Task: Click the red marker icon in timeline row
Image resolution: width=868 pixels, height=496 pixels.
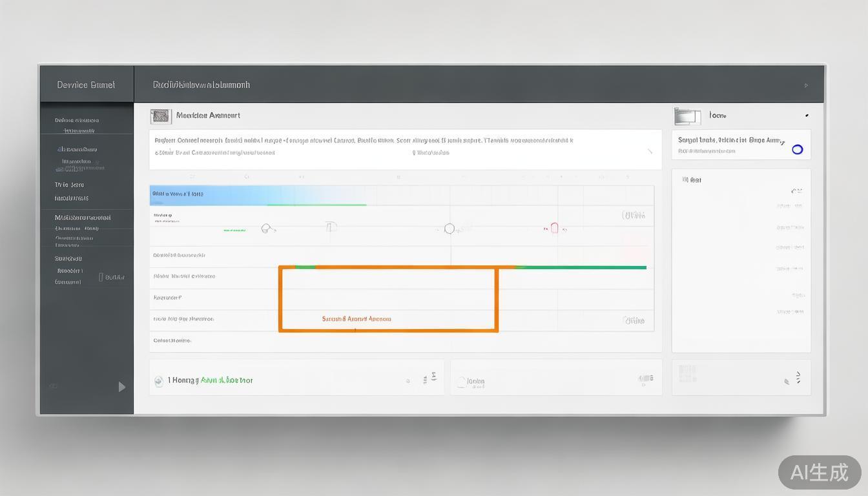Action: click(x=554, y=228)
